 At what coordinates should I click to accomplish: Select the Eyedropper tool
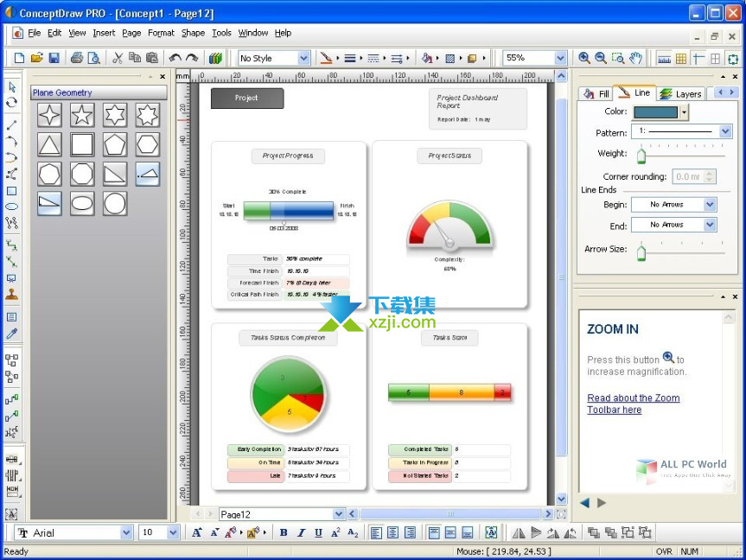[12, 334]
